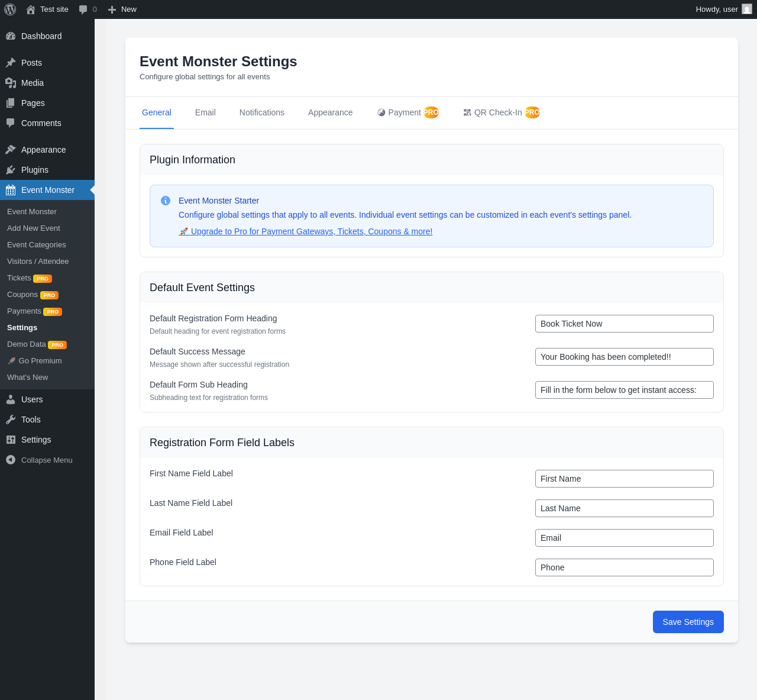Open the Notifications tab
Image resolution: width=757 pixels, height=700 pixels.
pyautogui.click(x=262, y=112)
